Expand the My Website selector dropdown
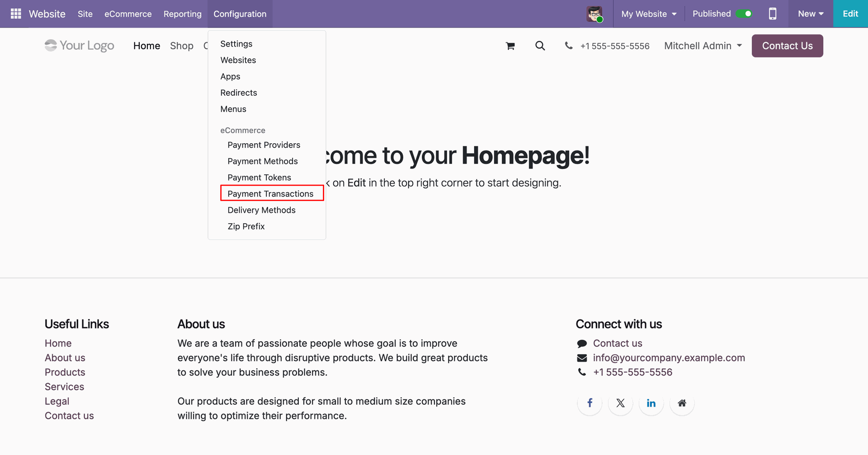This screenshot has height=455, width=868. coord(649,14)
